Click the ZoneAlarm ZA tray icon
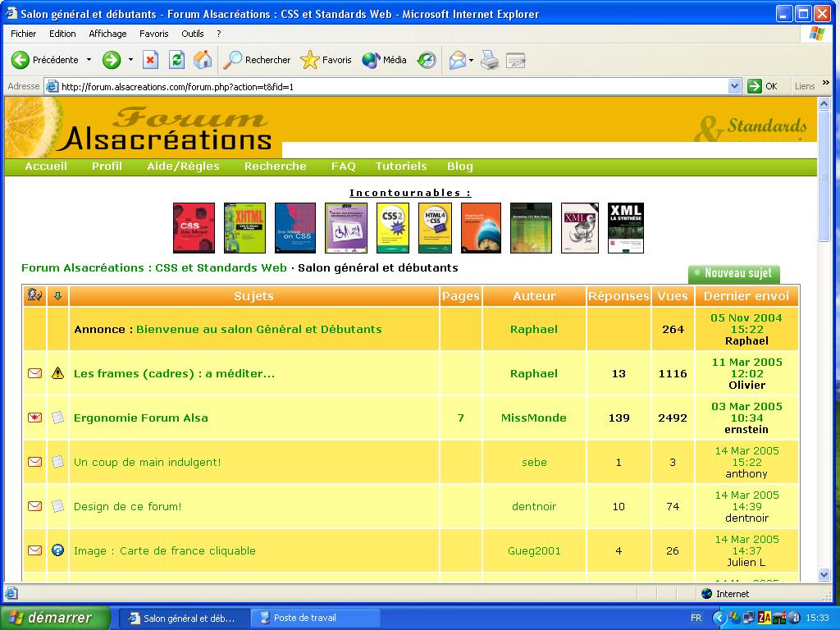Viewport: 840px width, 630px height. coord(764,619)
